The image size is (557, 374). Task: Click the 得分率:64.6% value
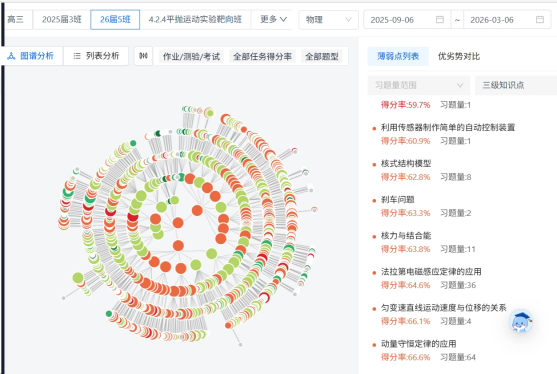405,285
